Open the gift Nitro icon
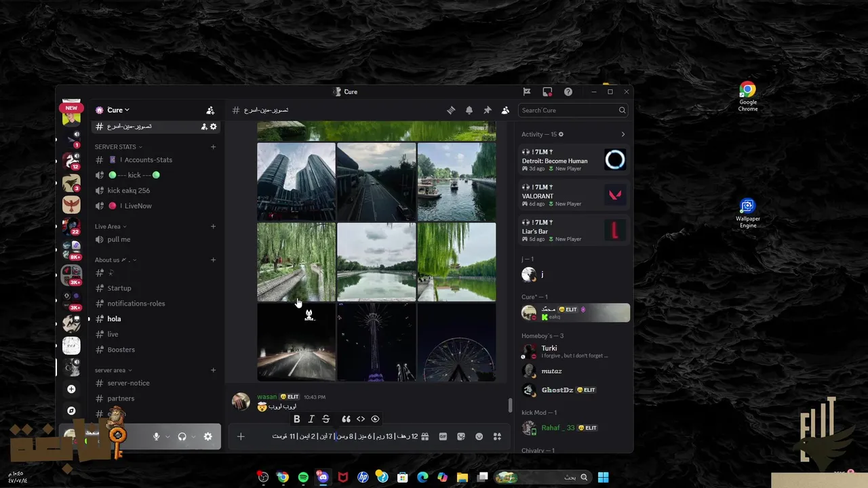868x488 pixels. pyautogui.click(x=425, y=436)
